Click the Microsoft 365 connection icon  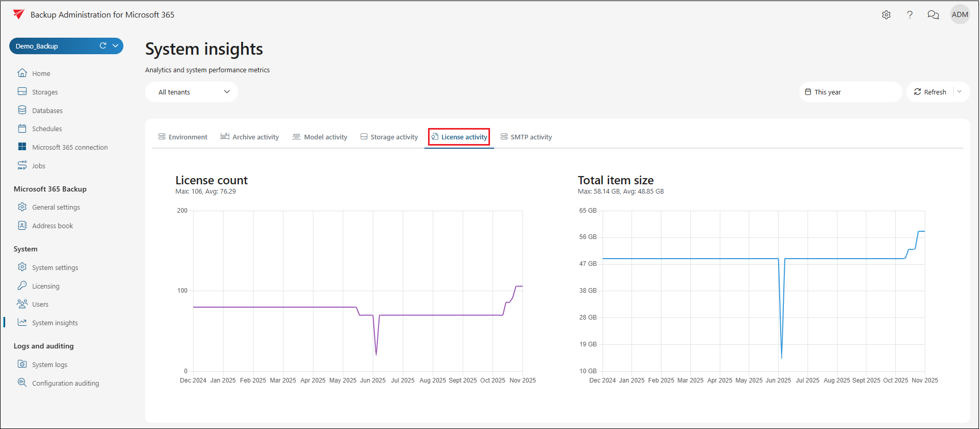coord(22,147)
